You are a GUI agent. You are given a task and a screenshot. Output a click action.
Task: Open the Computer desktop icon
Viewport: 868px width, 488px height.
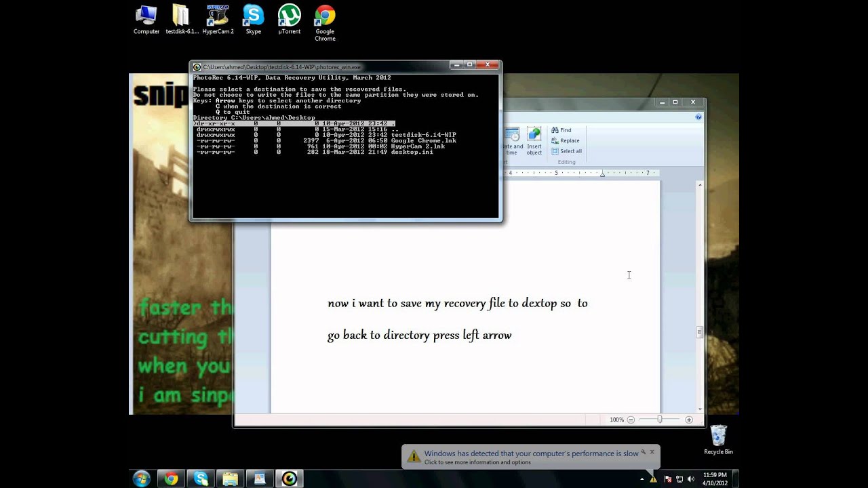coord(146,20)
